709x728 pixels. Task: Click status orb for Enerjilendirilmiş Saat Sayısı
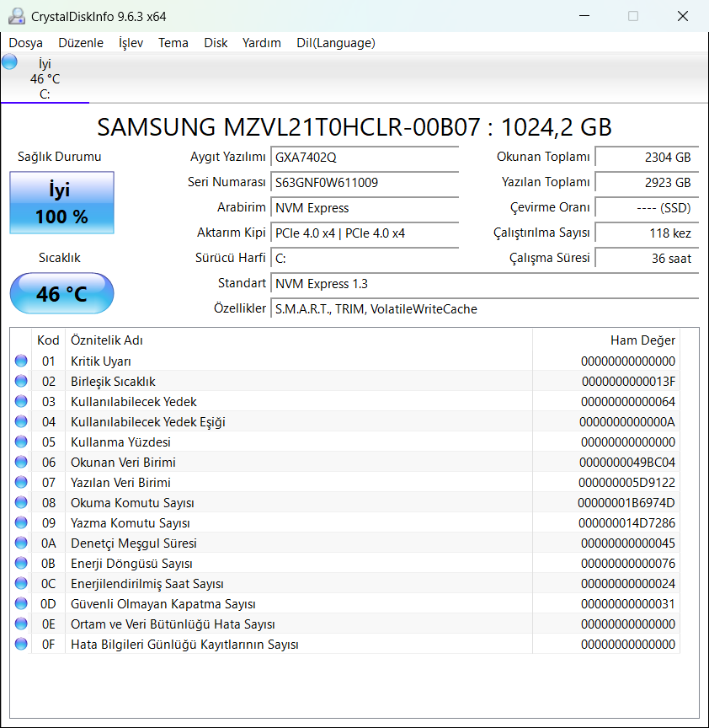click(x=21, y=583)
